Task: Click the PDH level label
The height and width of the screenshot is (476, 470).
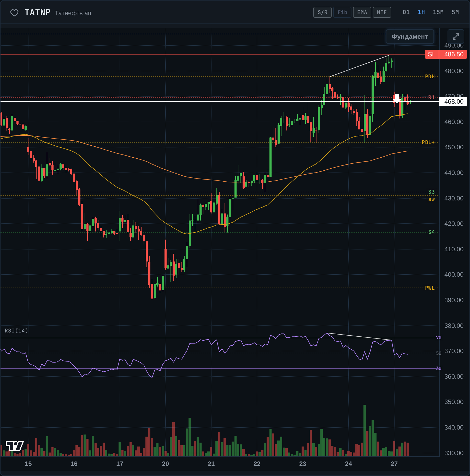Action: tap(430, 76)
